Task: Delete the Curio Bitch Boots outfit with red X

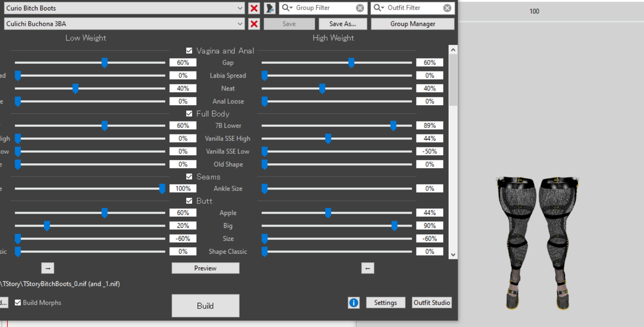Action: coord(254,8)
